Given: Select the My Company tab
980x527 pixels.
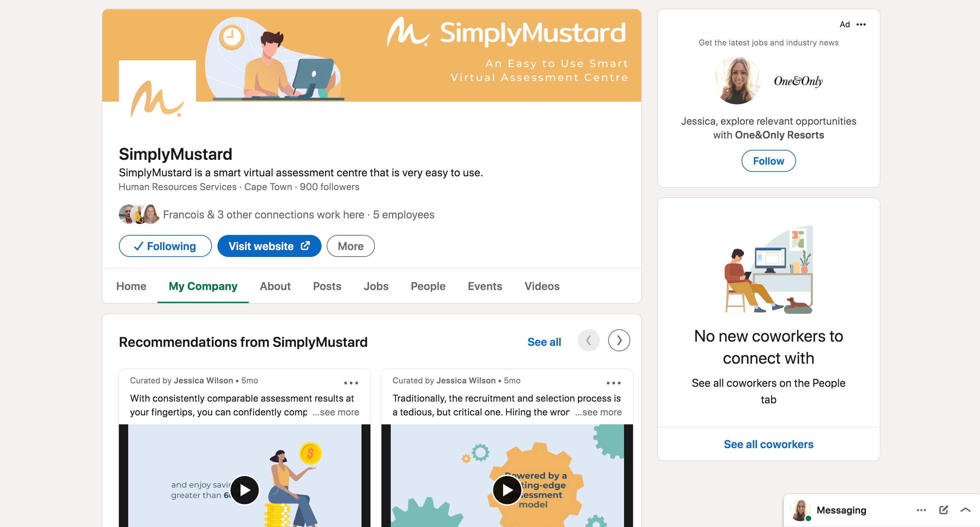Looking at the screenshot, I should point(203,286).
